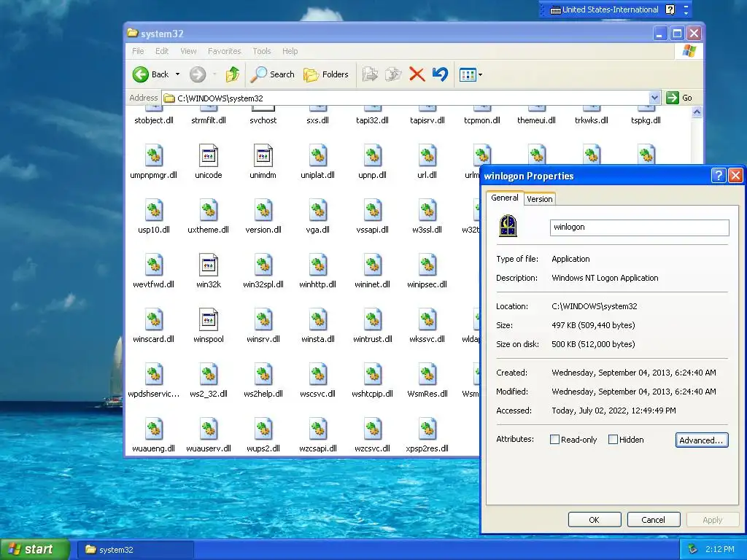747x560 pixels.
Task: Enable the Hidden checkbox
Action: [613, 440]
